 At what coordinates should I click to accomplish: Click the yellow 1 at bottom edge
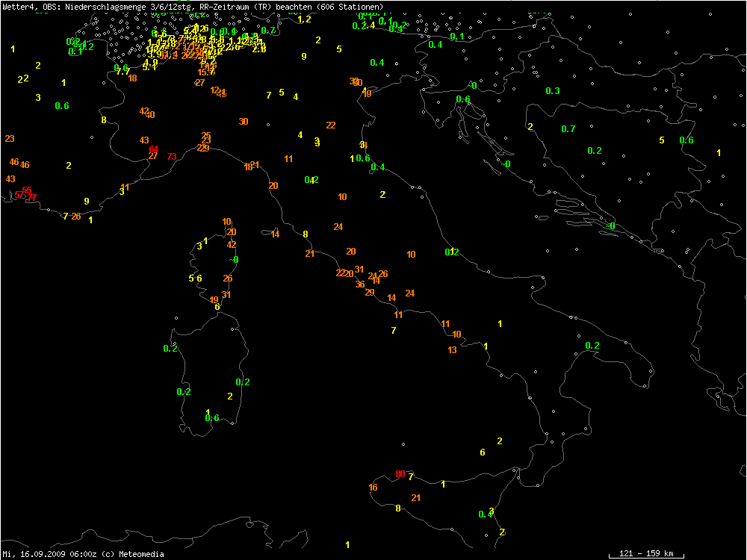(x=347, y=545)
